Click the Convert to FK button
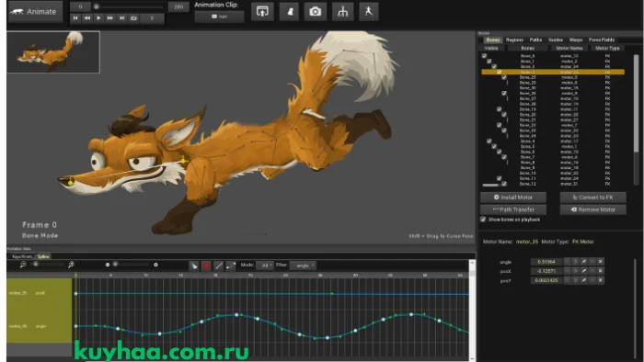Image resolution: width=644 pixels, height=362 pixels. [592, 198]
